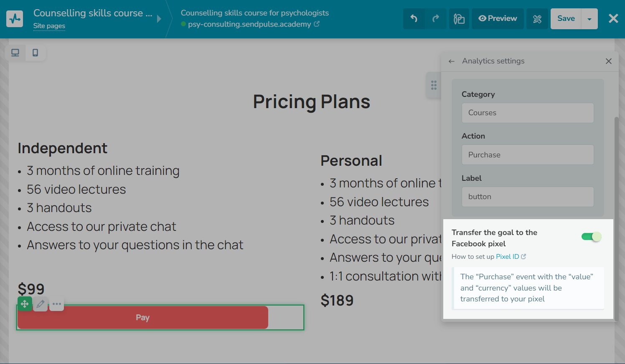The height and width of the screenshot is (364, 625).
Task: Click the Category input field
Action: pos(528,113)
